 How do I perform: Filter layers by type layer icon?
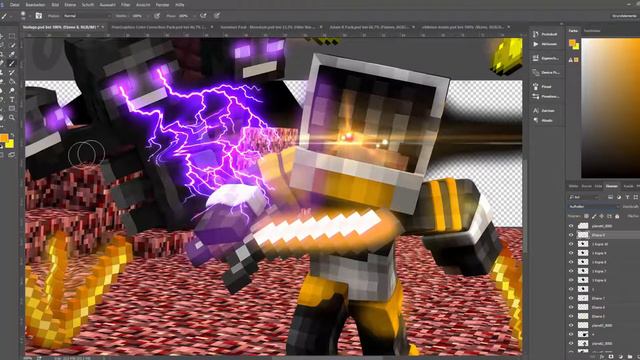(x=627, y=197)
